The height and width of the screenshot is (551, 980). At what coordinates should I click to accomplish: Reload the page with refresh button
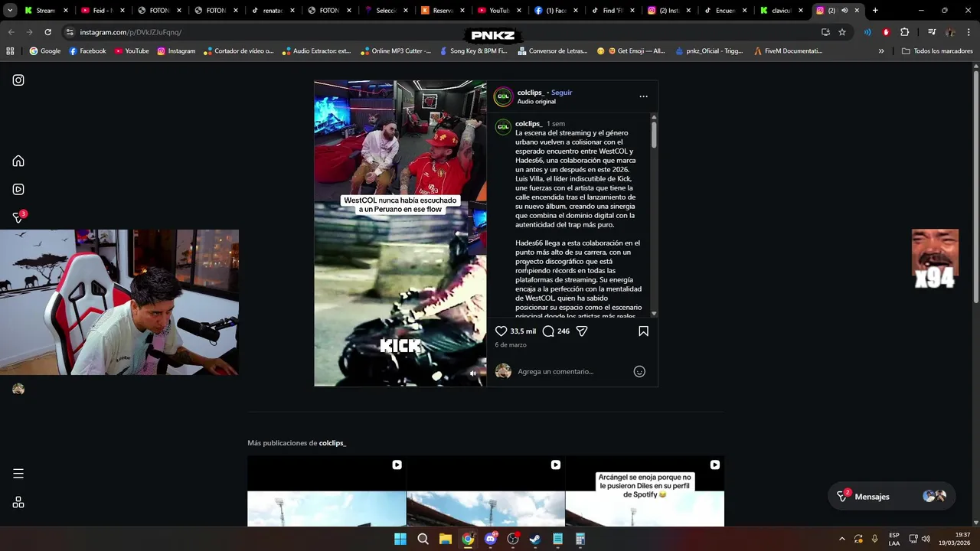point(47,32)
